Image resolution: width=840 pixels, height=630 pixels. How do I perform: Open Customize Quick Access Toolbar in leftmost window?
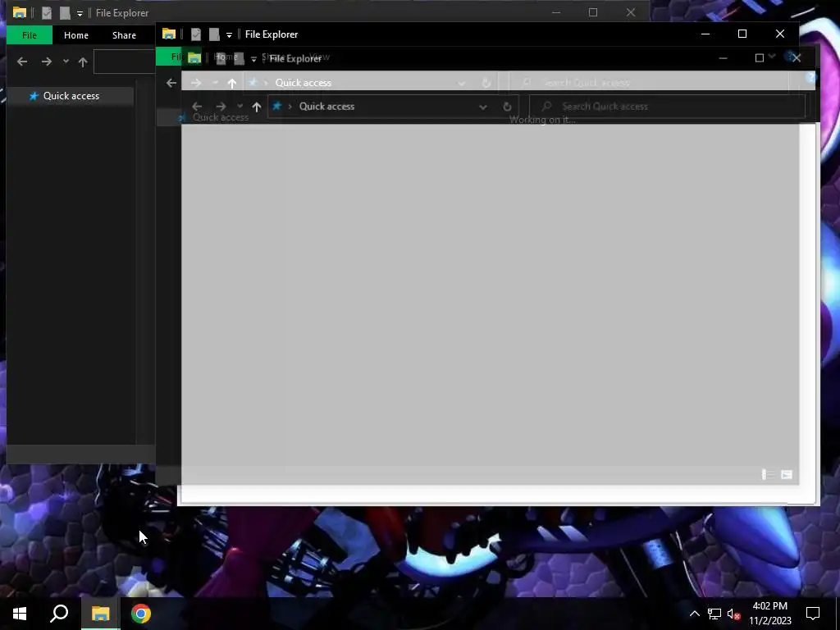pyautogui.click(x=80, y=13)
